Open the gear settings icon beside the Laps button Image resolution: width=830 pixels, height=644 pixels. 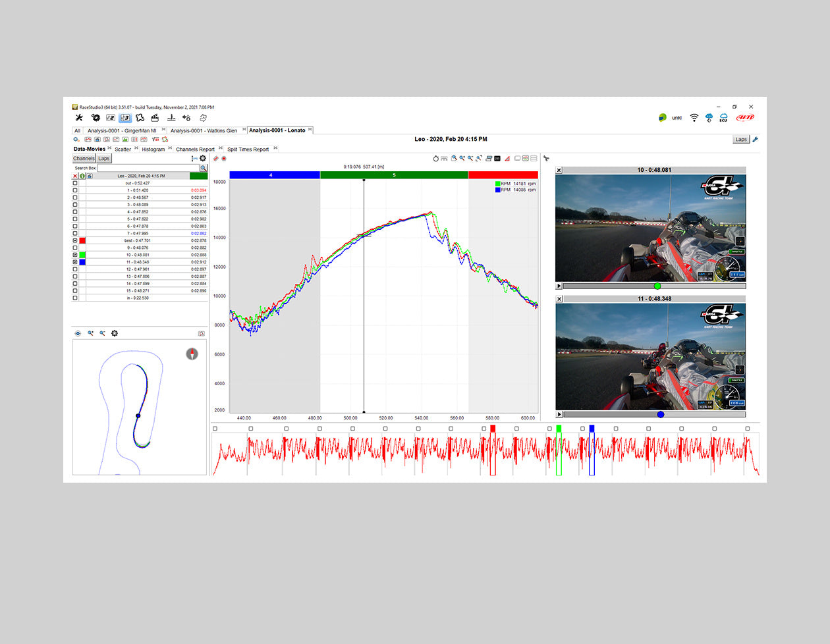coord(203,159)
